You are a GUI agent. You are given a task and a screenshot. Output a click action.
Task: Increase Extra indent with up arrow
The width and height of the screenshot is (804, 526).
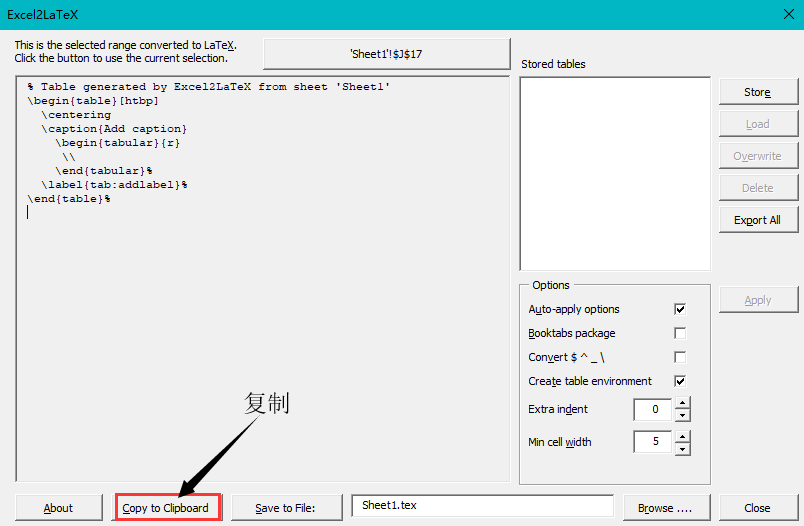(682, 403)
